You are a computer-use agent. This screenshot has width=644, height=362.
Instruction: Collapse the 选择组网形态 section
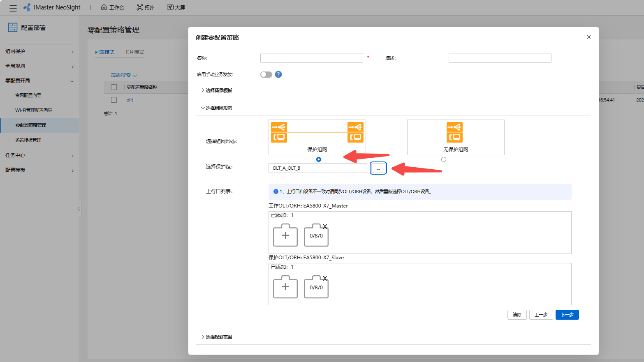(x=216, y=108)
